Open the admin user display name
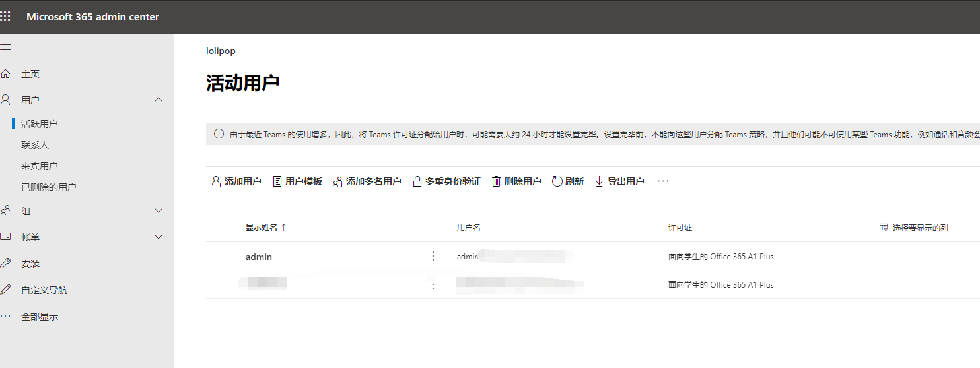The image size is (980, 368). tap(259, 257)
